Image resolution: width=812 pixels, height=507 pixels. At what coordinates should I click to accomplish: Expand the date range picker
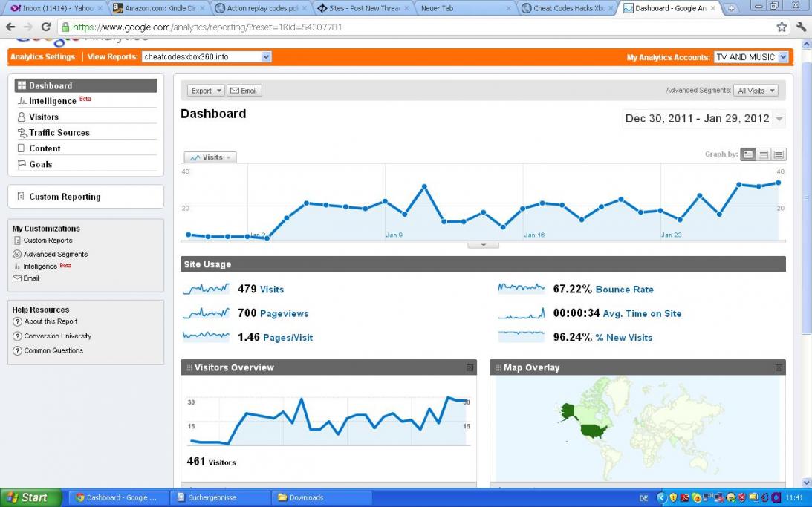click(x=779, y=119)
